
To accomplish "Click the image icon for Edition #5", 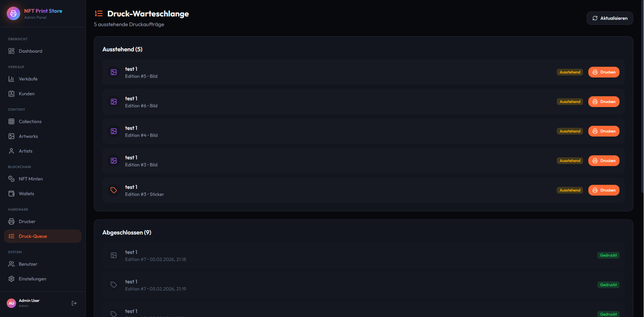I will point(114,72).
